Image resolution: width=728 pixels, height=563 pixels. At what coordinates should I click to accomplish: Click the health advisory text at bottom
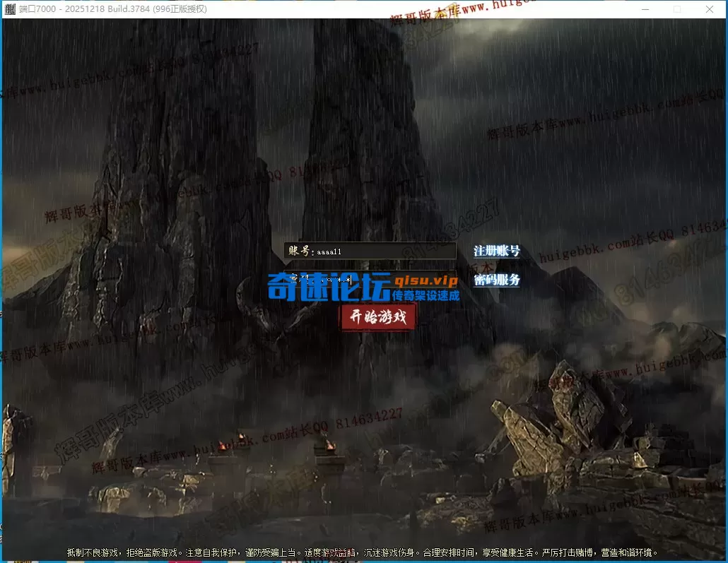(362, 552)
